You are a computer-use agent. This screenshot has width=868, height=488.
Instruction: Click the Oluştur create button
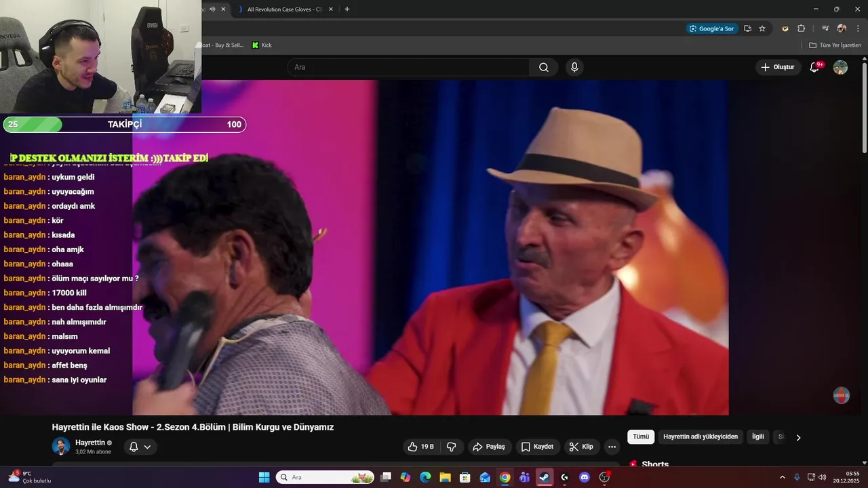[778, 67]
